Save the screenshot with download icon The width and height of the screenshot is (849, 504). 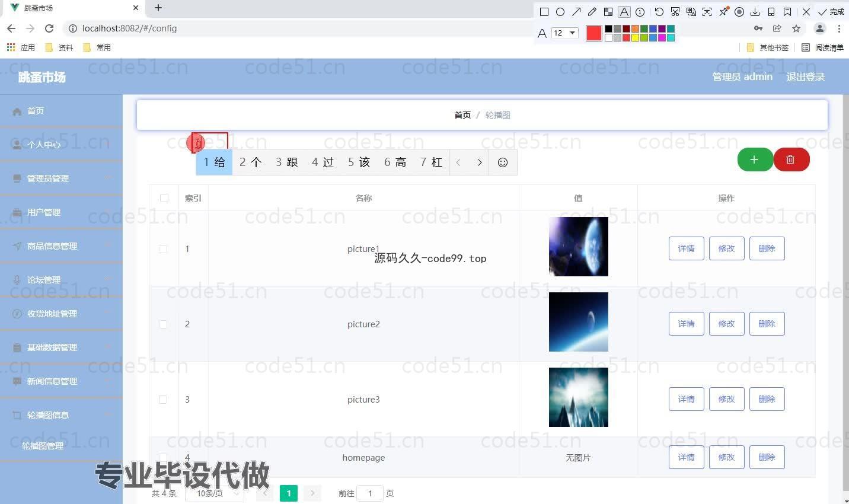755,12
